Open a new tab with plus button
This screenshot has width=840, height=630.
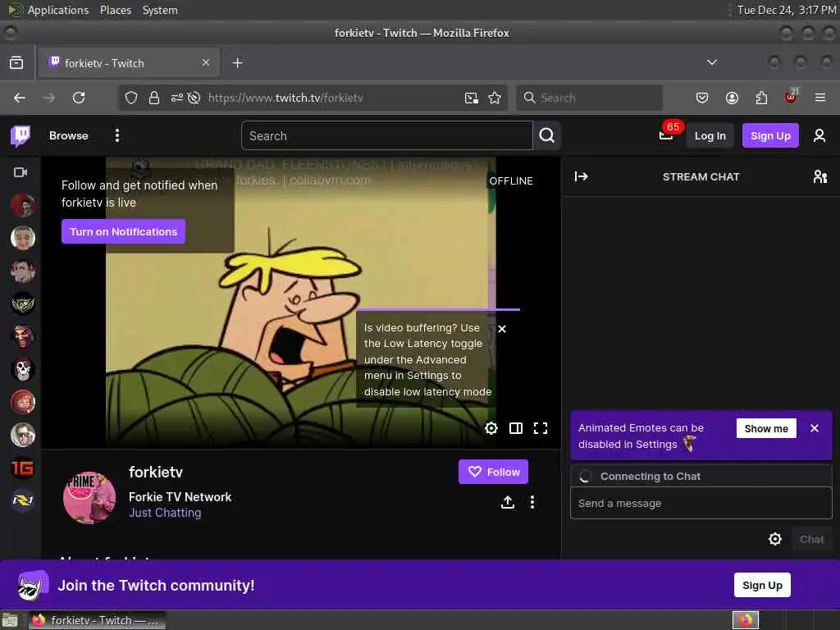point(237,62)
